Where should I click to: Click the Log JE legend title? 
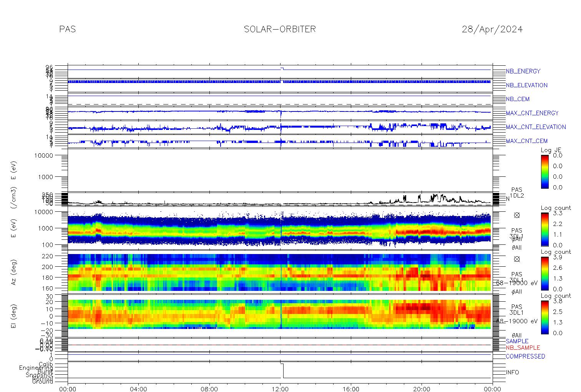pos(551,150)
